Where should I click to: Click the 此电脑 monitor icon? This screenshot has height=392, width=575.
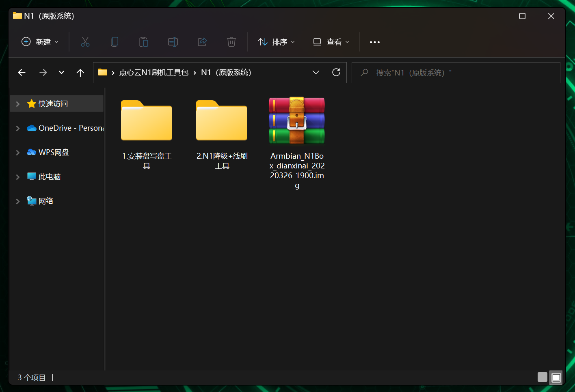click(32, 177)
